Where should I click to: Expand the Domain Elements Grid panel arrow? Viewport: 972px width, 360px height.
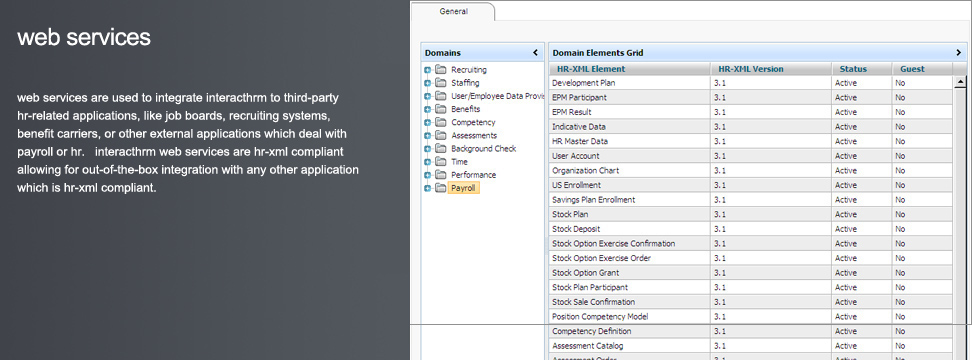(958, 53)
